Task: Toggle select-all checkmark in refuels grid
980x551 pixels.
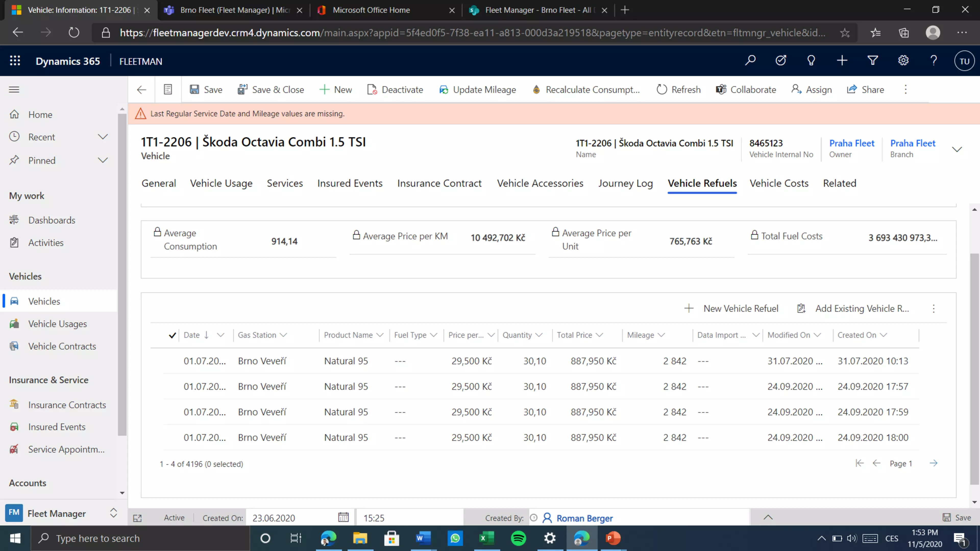Action: click(172, 335)
